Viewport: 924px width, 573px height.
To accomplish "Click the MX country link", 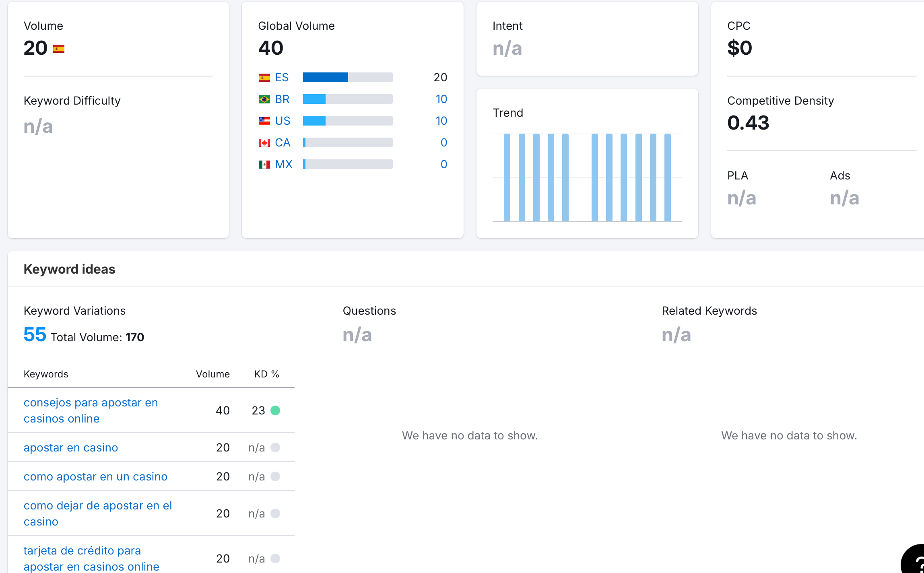I will (283, 164).
